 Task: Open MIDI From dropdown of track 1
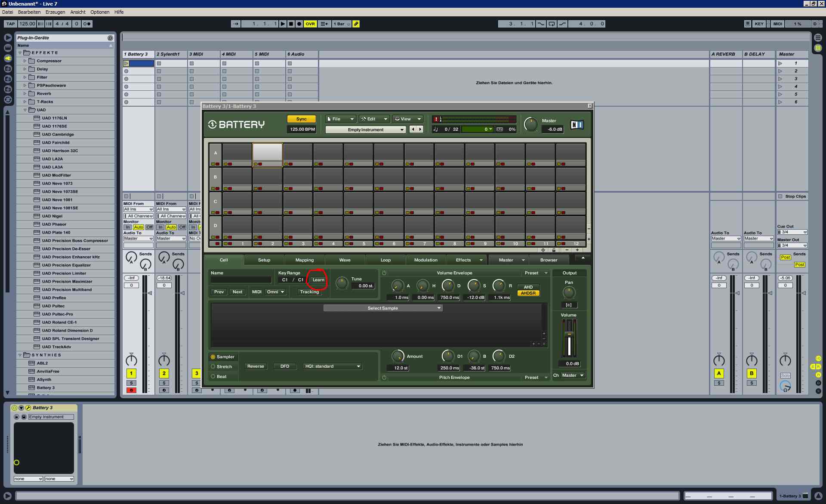click(x=139, y=209)
